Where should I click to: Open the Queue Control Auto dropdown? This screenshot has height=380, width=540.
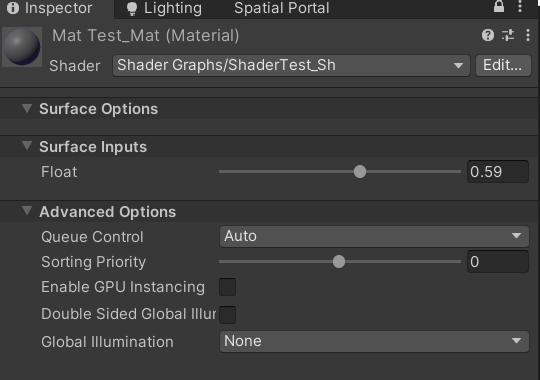[374, 236]
